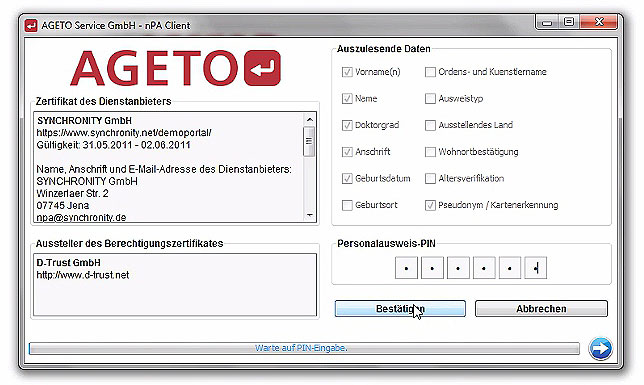Click the Winzerlaer Str. 2 line
The width and height of the screenshot is (644, 385).
tap(72, 193)
